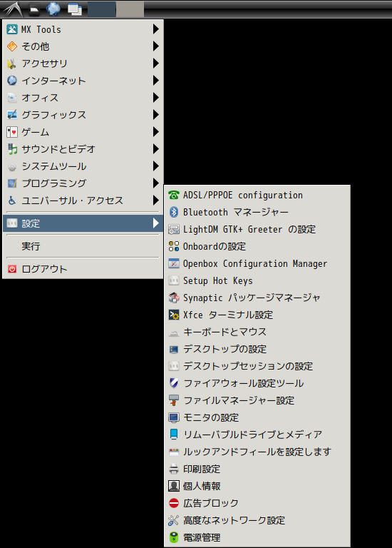Expand the インターネット submenu arrow
The width and height of the screenshot is (392, 548).
(155, 81)
